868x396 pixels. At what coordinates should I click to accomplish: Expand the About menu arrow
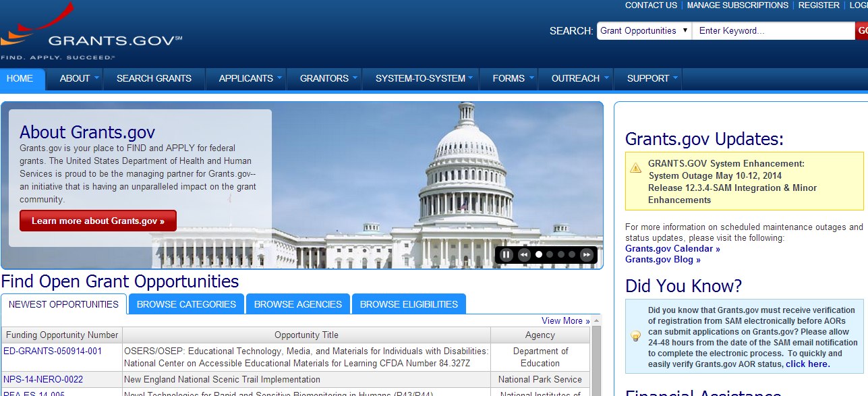coord(96,78)
